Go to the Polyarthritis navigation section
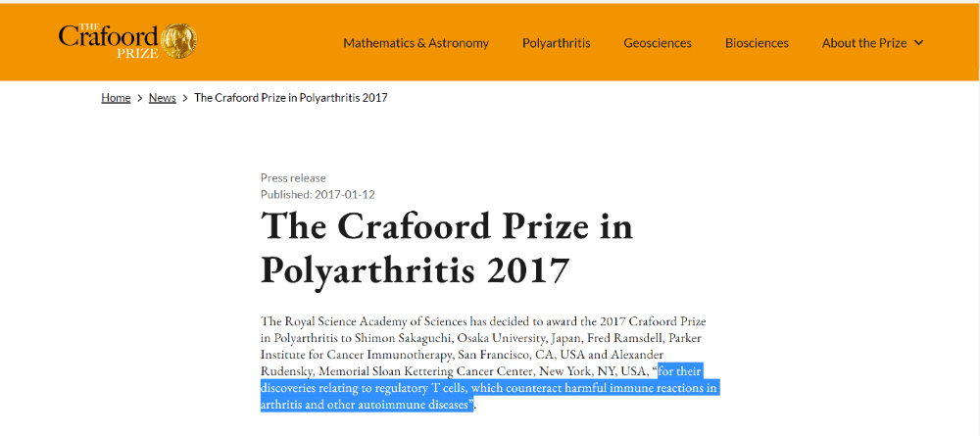The width and height of the screenshot is (980, 436). tap(556, 43)
